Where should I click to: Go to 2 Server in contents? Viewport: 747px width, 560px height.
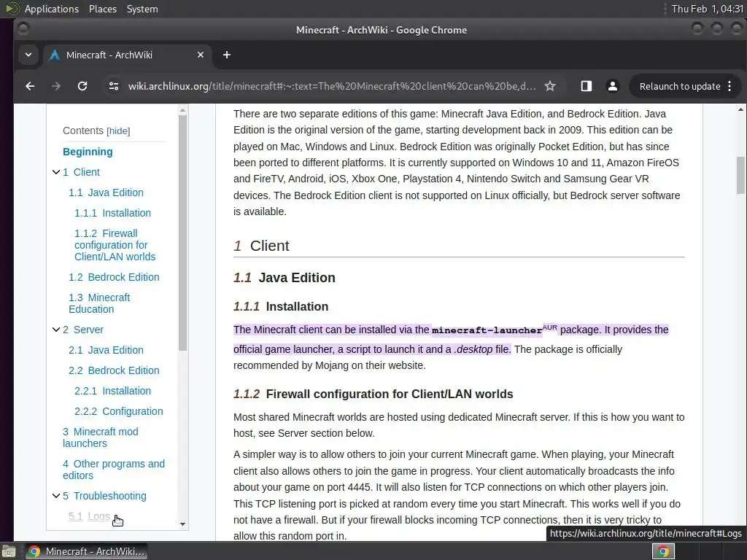pyautogui.click(x=83, y=330)
